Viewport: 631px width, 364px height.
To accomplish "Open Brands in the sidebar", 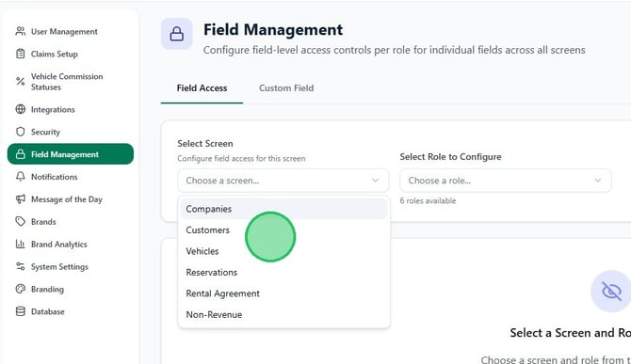I will point(71,222).
